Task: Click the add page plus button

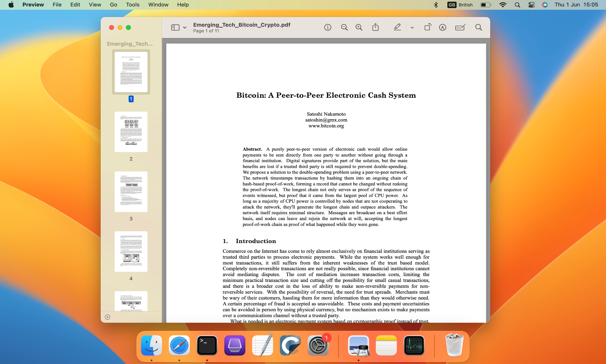Action: coord(107,317)
